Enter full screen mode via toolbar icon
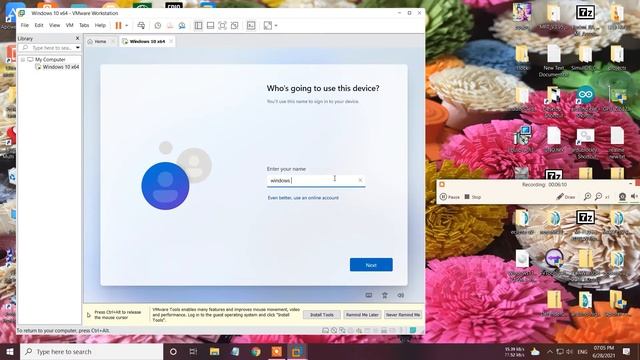 pos(222,25)
